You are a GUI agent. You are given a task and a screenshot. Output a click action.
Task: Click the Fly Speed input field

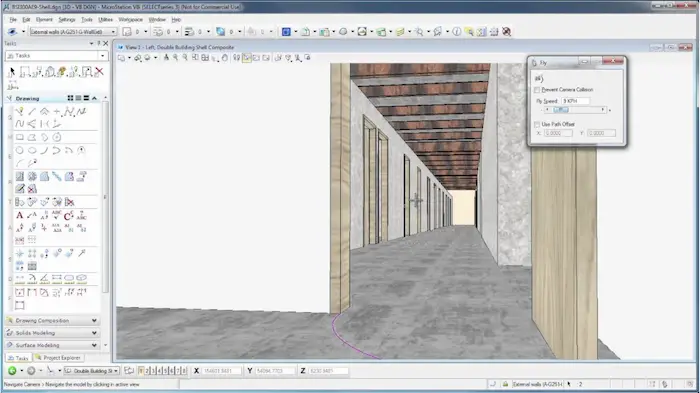[575, 101]
